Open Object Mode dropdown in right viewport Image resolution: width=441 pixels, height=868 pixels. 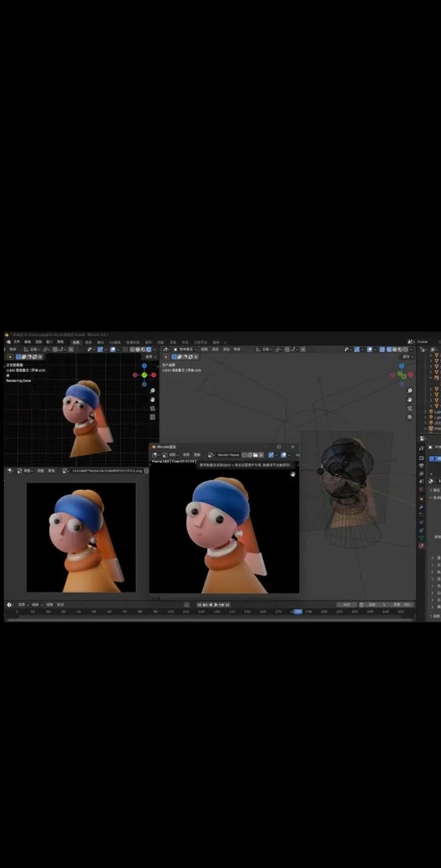pos(187,349)
